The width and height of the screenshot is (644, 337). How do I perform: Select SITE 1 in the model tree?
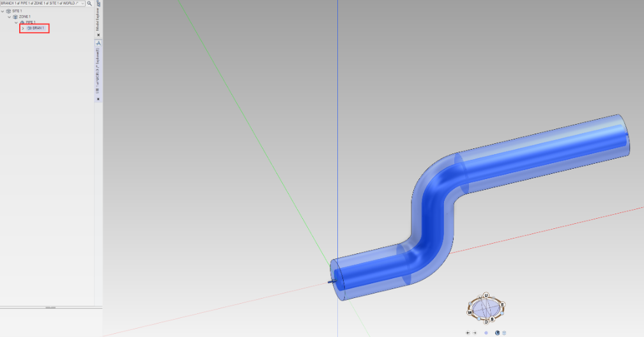16,11
